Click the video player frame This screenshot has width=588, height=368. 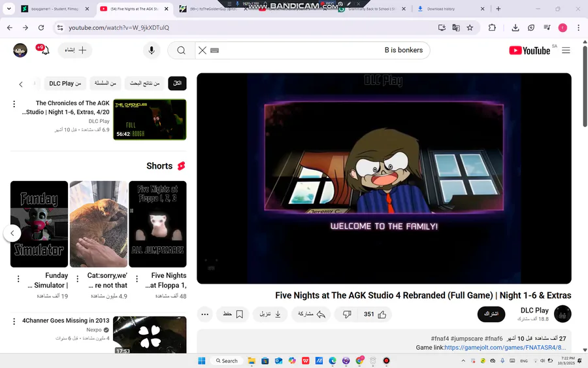click(x=384, y=178)
